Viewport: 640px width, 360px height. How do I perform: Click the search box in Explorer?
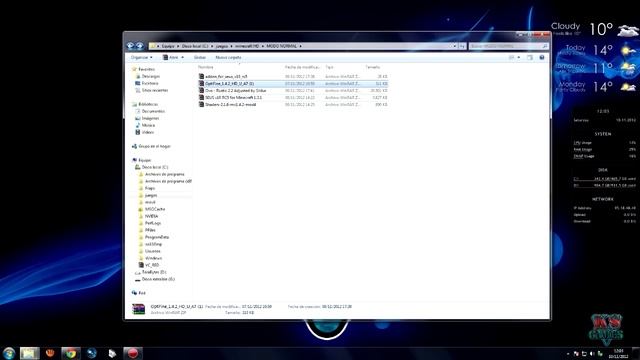pyautogui.click(x=509, y=46)
